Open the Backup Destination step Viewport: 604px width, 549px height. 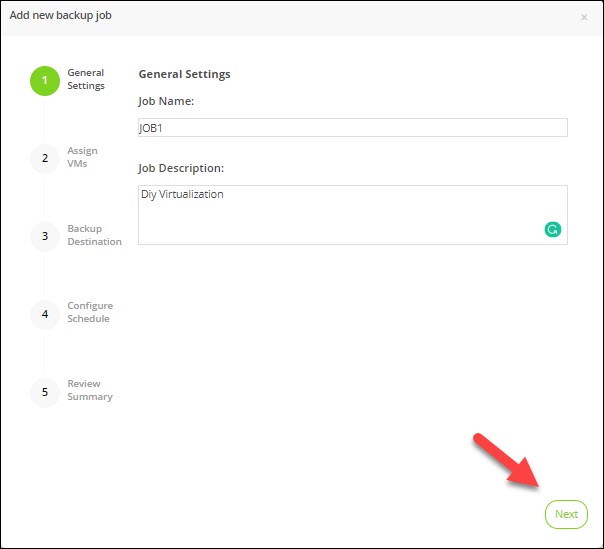(94, 235)
